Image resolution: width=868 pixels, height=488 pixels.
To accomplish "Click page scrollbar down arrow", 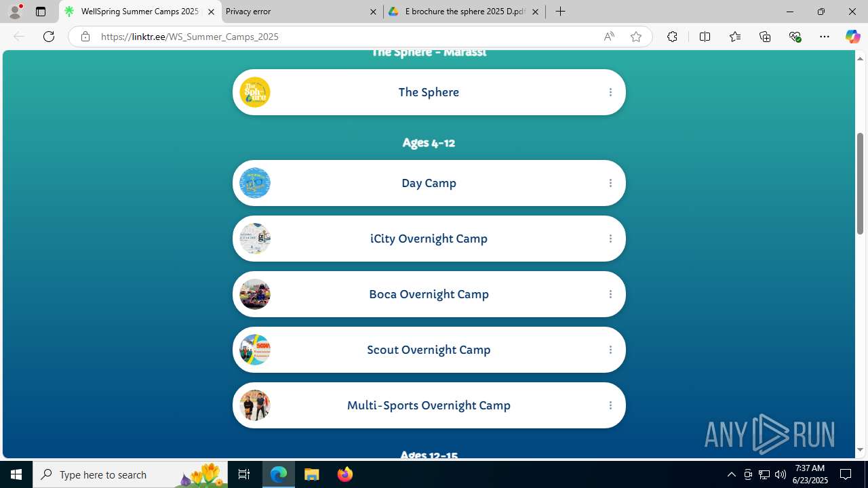I will (x=860, y=450).
